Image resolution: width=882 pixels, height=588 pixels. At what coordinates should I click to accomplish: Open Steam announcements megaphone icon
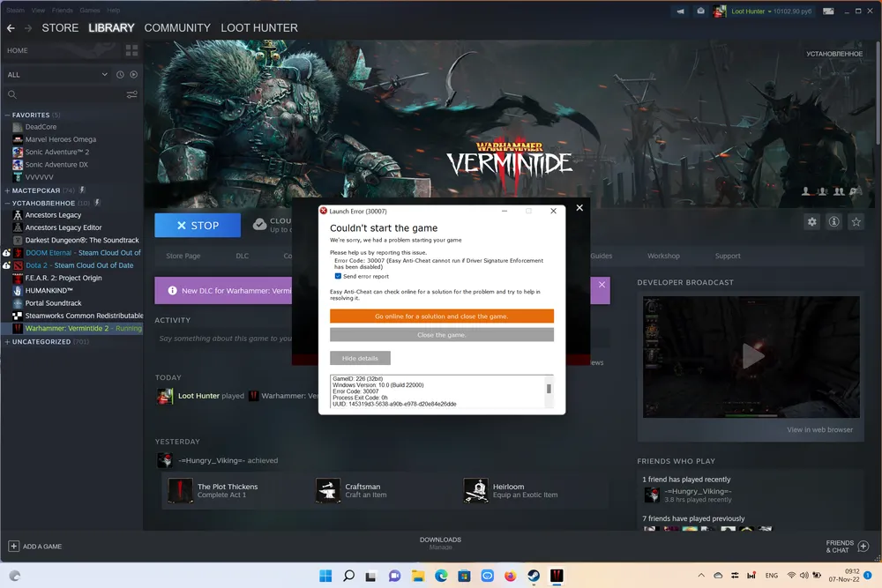coord(680,11)
